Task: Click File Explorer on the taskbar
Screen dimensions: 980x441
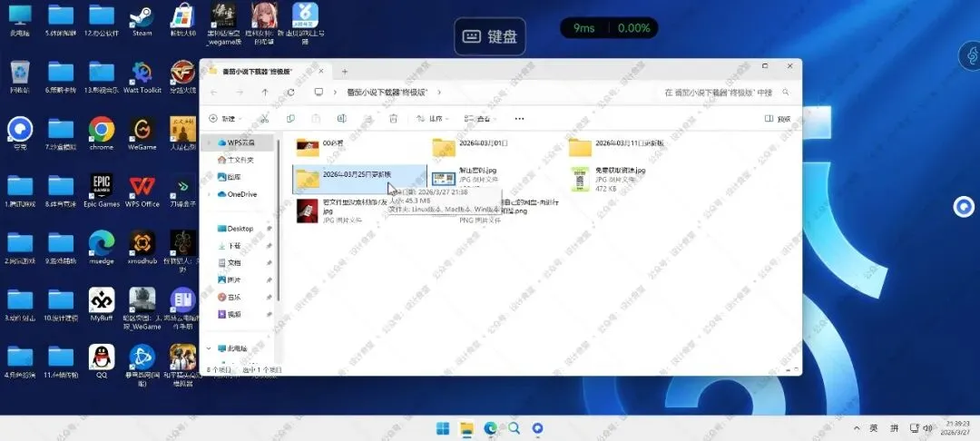Action: point(466,428)
